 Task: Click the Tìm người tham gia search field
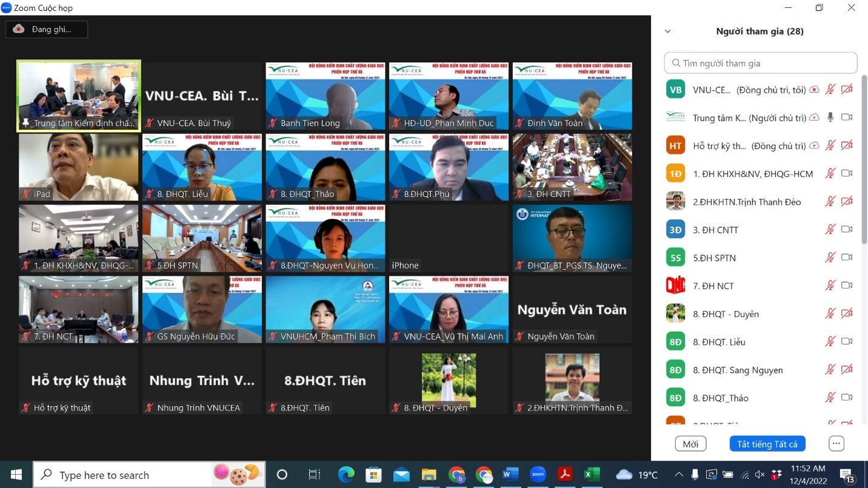(x=761, y=63)
